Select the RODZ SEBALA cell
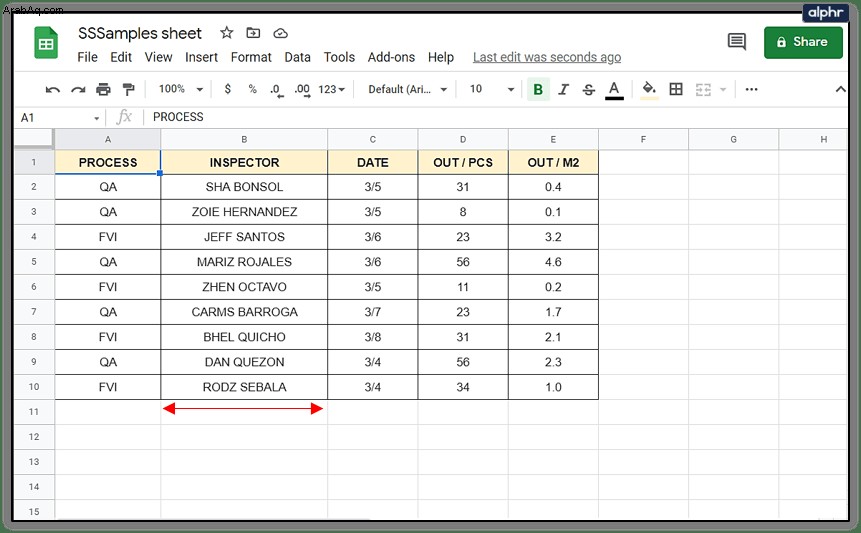Screen dimensions: 861x533 pyautogui.click(x=244, y=387)
